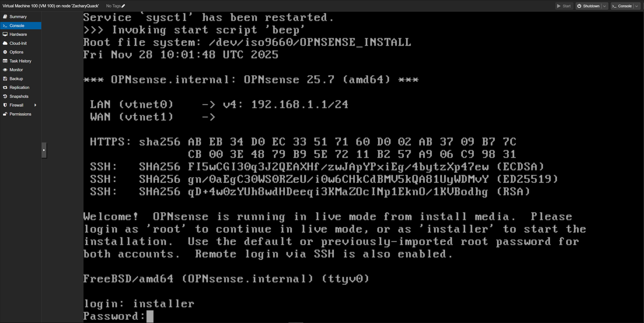The image size is (644, 323).
Task: Click the Snapshots history icon
Action: (5, 96)
